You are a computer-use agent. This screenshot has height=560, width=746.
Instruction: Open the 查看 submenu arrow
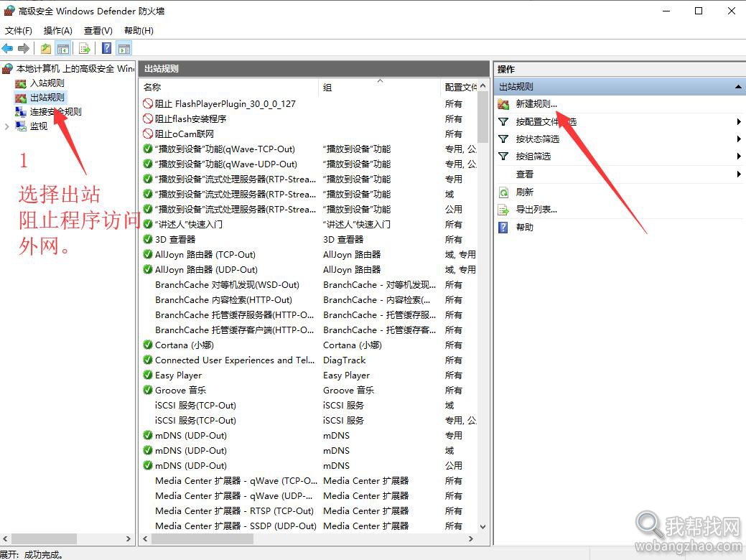pyautogui.click(x=739, y=174)
